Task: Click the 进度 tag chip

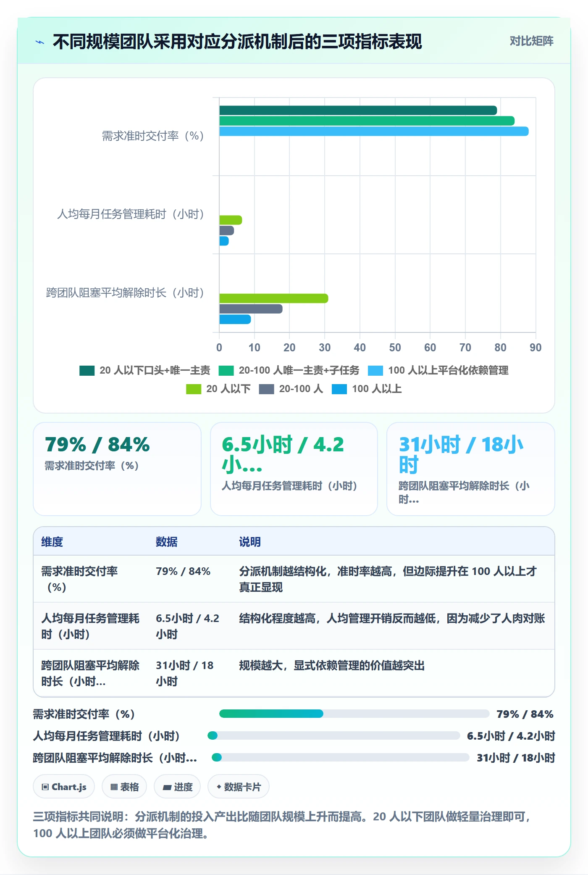Action: pos(177,786)
